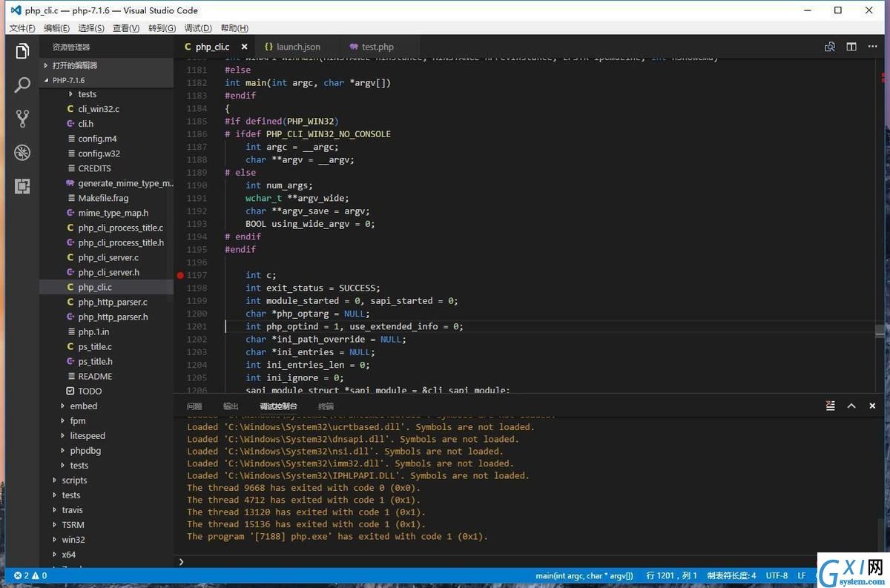Screen dimensions: 890x588
Task: Open the 选择(S) menu
Action: tap(91, 28)
